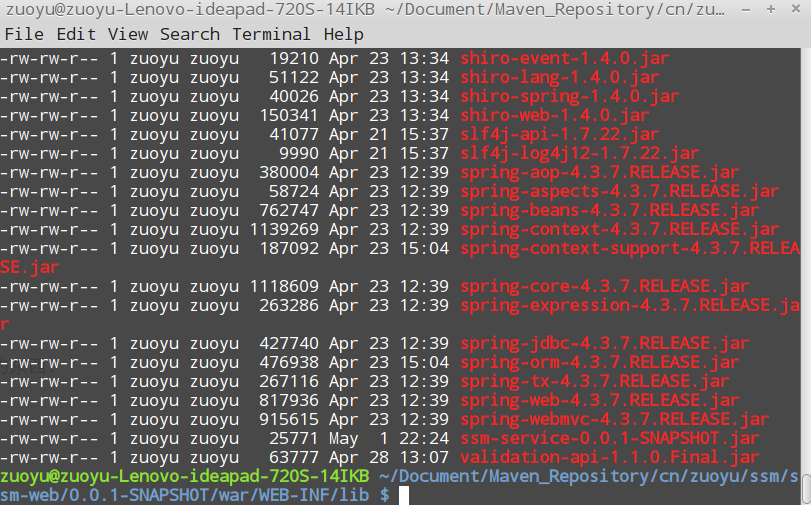Image resolution: width=811 pixels, height=505 pixels.
Task: Click spring-beans-4.3.7.RELEASE.jar filename
Action: pyautogui.click(x=609, y=211)
